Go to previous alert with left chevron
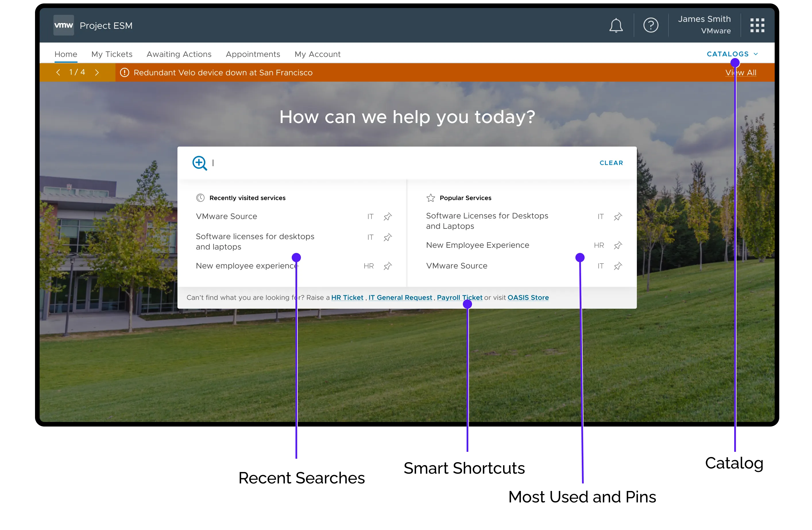 (58, 72)
